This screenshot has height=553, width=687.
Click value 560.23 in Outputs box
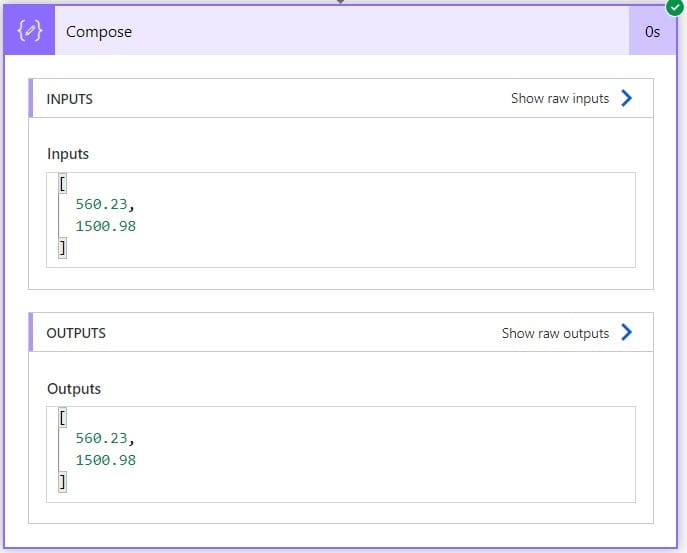(101, 438)
